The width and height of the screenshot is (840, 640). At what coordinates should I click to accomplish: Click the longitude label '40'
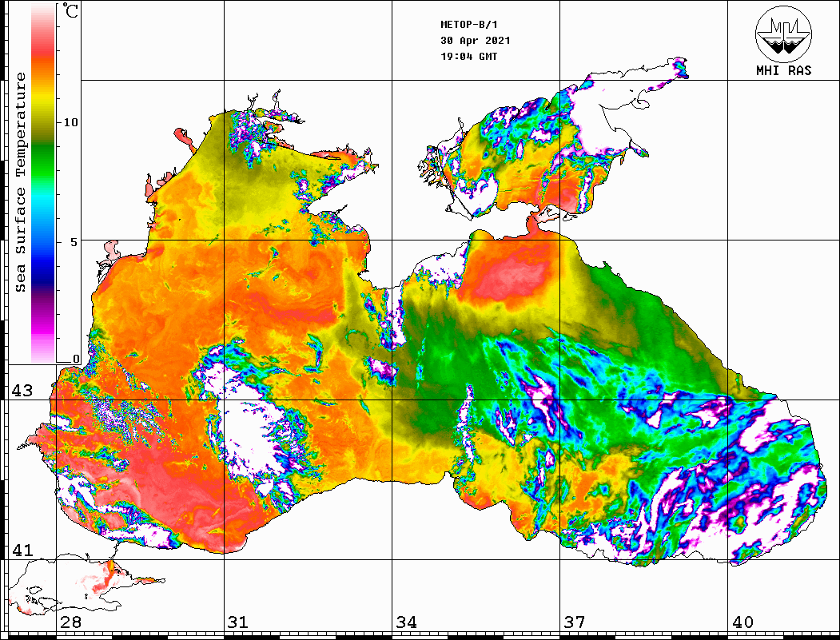click(x=742, y=622)
